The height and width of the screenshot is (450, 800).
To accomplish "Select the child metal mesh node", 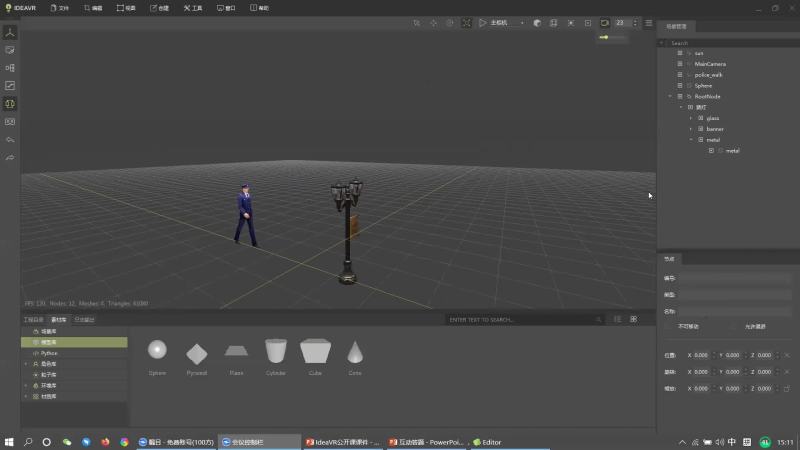I will [x=732, y=151].
